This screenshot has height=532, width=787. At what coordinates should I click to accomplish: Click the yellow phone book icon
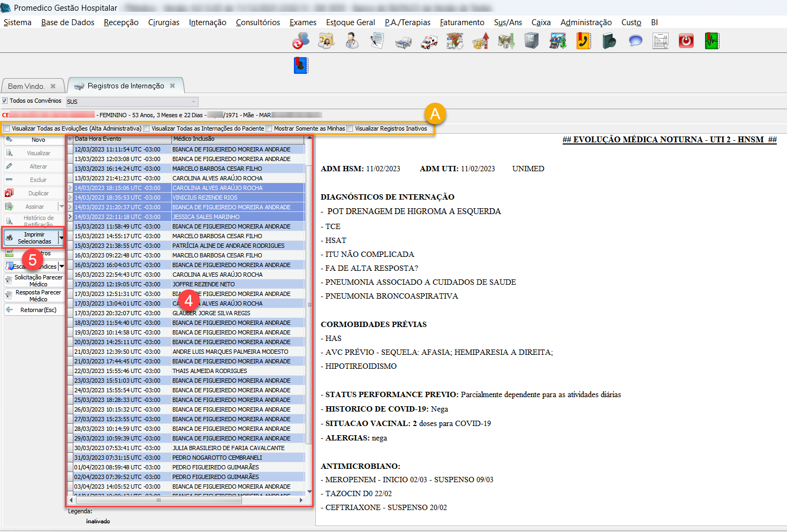coord(583,41)
